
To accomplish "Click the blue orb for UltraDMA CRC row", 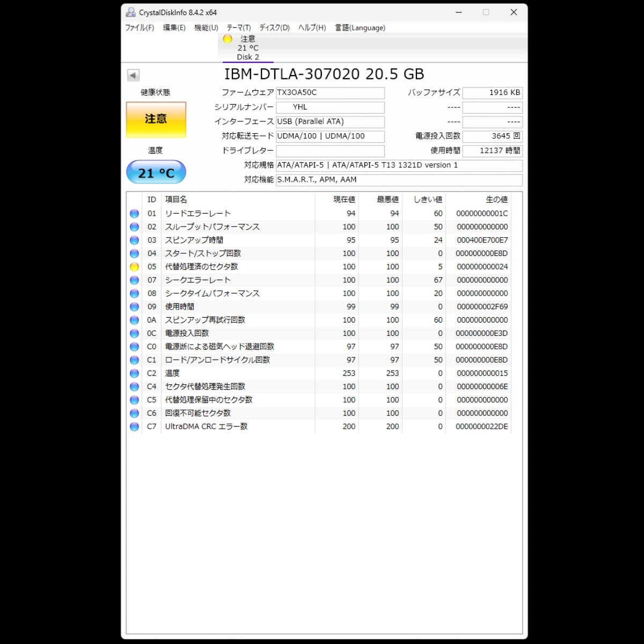I will (134, 427).
